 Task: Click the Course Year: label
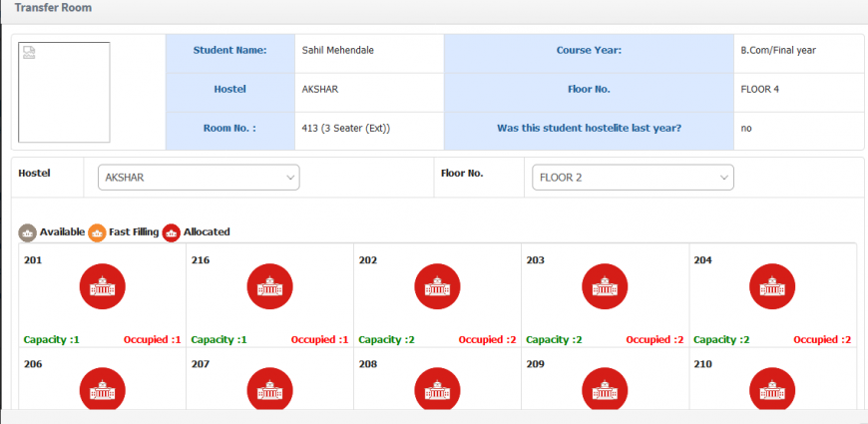[589, 50]
